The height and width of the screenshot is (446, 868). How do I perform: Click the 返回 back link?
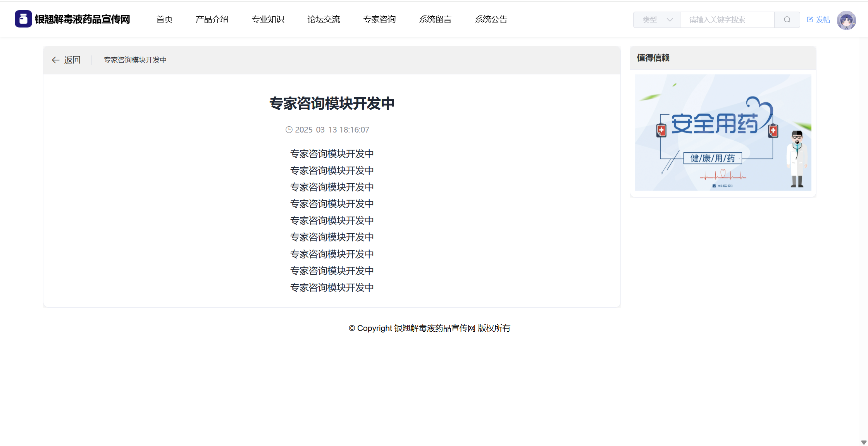(x=72, y=60)
